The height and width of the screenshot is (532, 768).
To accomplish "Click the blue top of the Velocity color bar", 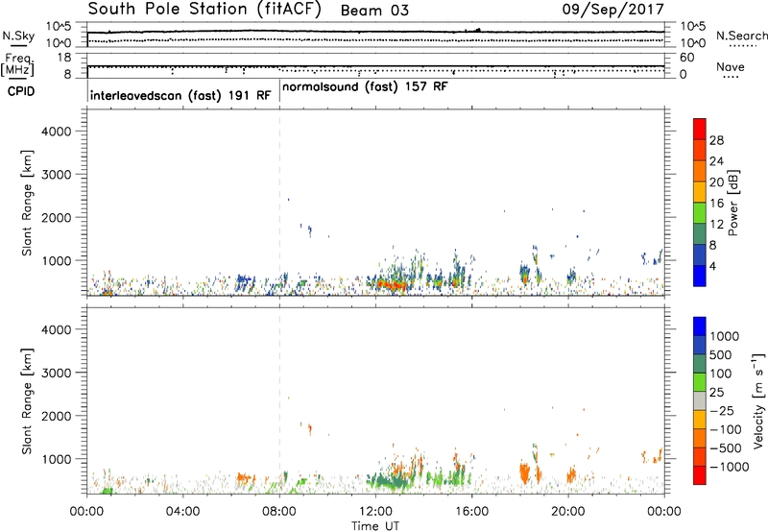I will pyautogui.click(x=700, y=326).
